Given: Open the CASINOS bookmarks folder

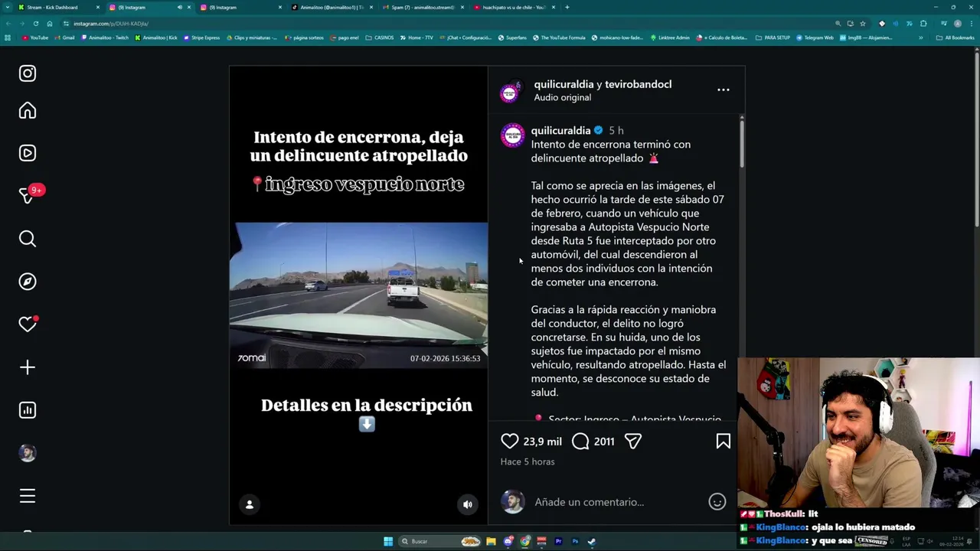Looking at the screenshot, I should pos(380,37).
